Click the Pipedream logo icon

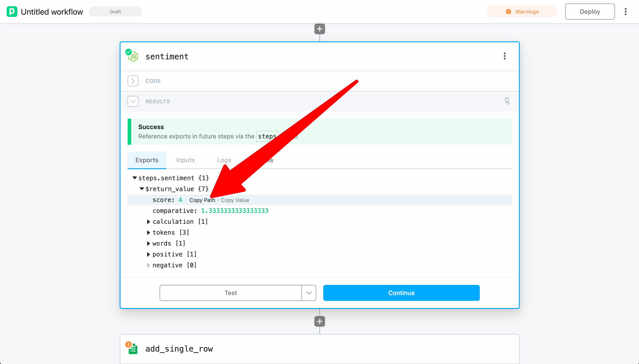[x=12, y=12]
